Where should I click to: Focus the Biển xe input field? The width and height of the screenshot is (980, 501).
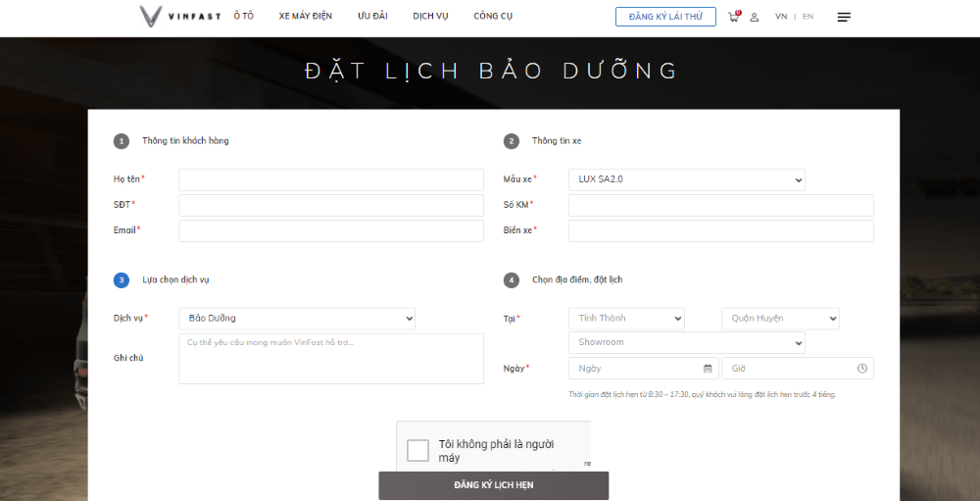click(721, 230)
